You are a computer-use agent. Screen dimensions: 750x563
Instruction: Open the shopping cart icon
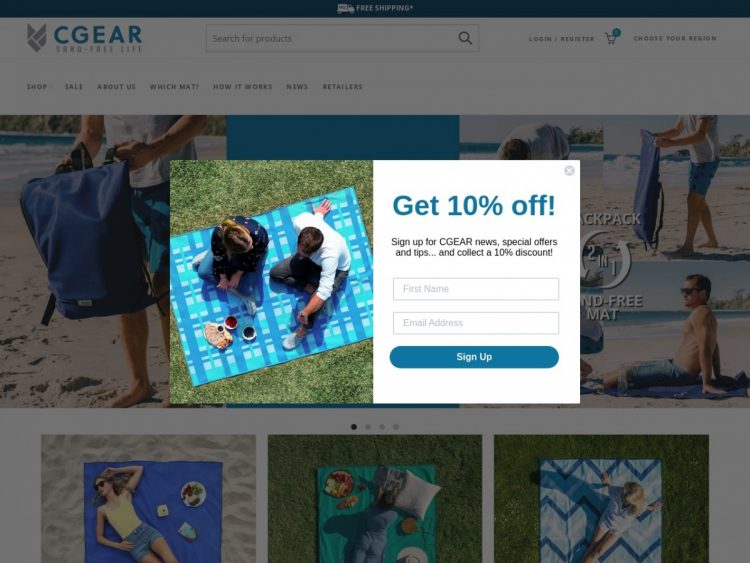[612, 37]
